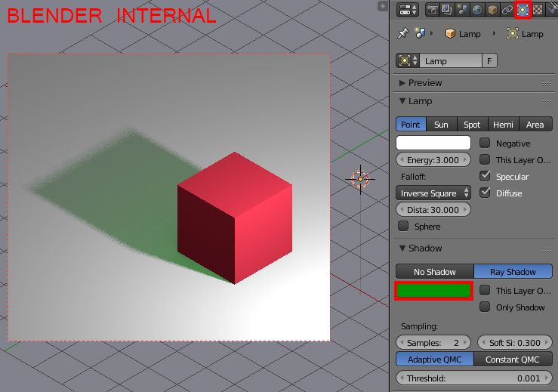Viewport: 558px width, 392px height.
Task: Select the Spot lamp type
Action: [x=472, y=125]
